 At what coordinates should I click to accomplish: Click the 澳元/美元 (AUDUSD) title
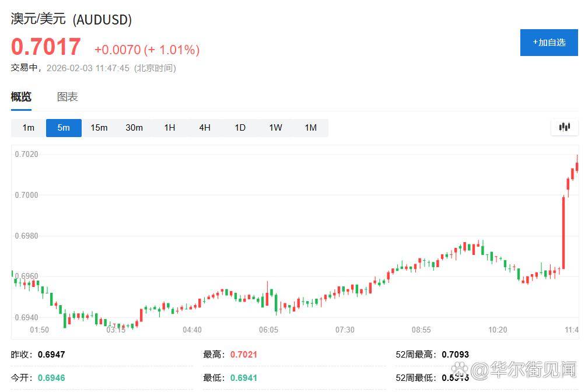pos(71,19)
